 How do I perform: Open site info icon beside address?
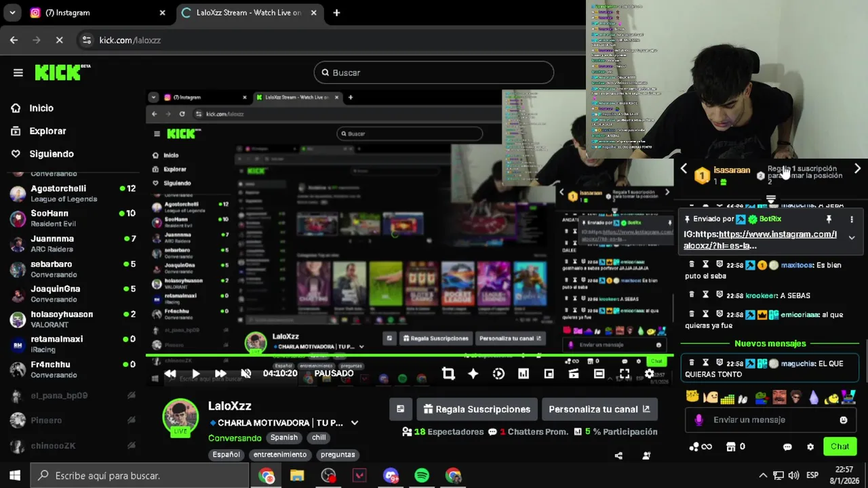click(86, 40)
